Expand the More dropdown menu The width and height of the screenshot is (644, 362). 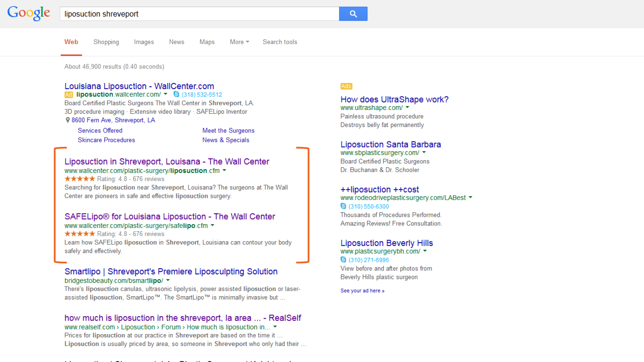(239, 42)
